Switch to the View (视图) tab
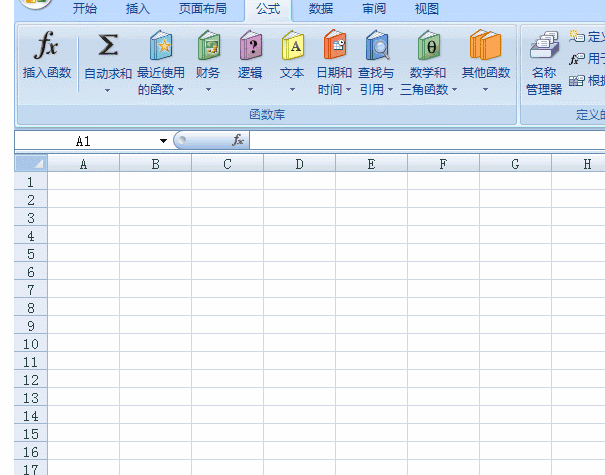 pos(427,8)
